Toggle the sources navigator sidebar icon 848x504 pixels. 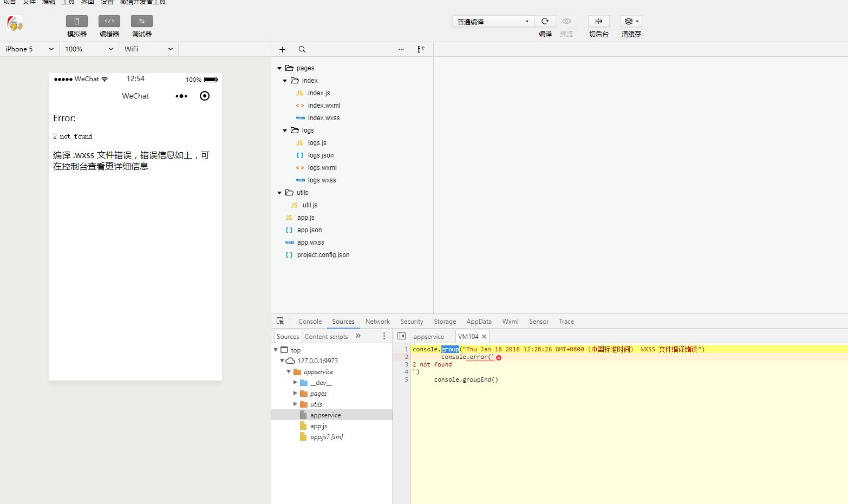click(x=401, y=336)
